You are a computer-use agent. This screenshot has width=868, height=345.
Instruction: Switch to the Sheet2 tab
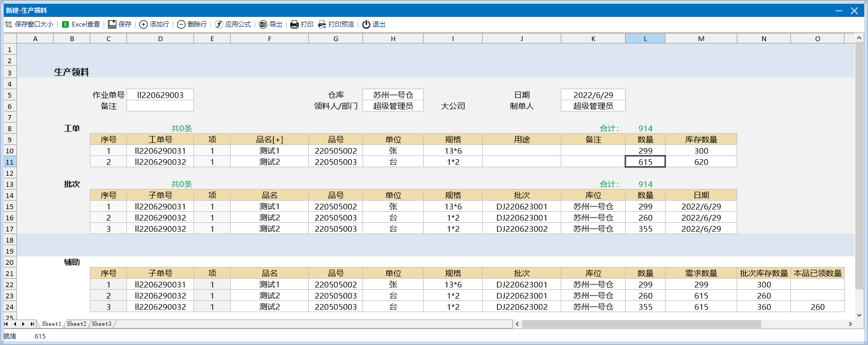pyautogui.click(x=77, y=324)
